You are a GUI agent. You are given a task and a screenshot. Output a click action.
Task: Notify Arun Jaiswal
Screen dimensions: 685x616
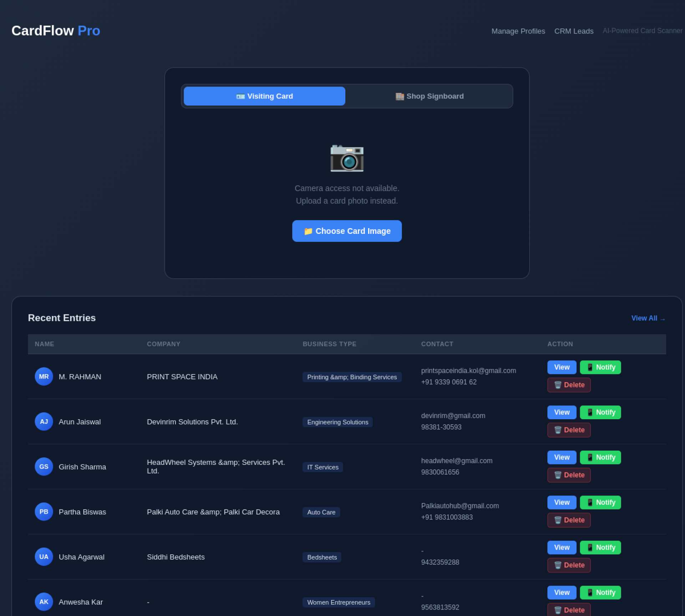click(600, 412)
